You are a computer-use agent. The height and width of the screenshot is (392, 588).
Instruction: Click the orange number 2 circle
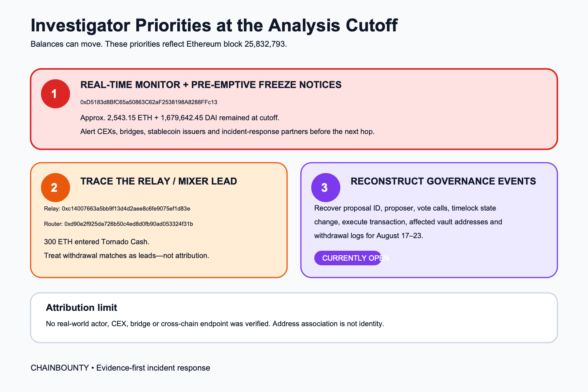click(56, 188)
